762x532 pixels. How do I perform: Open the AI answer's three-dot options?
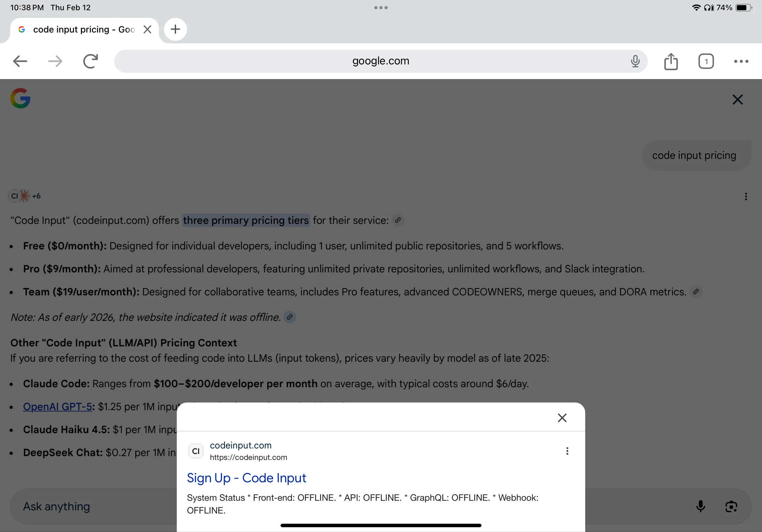[x=746, y=197]
